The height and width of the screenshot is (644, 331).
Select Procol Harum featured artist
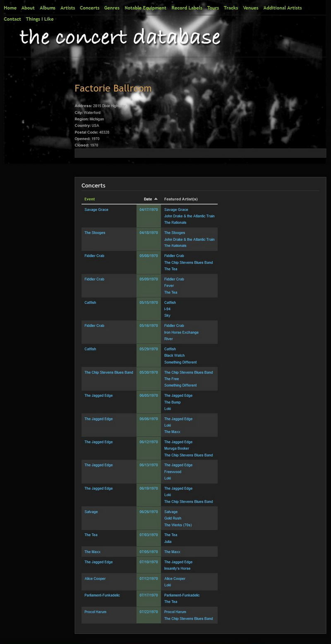[175, 612]
